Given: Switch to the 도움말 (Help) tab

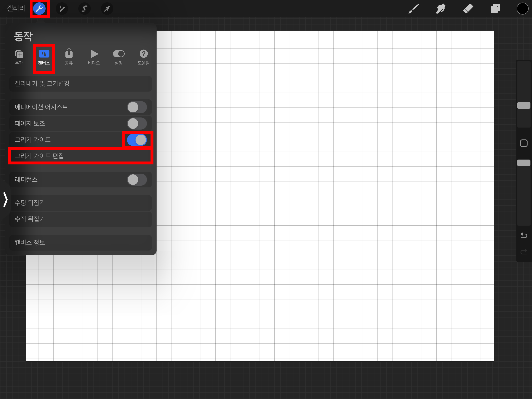Looking at the screenshot, I should [144, 57].
